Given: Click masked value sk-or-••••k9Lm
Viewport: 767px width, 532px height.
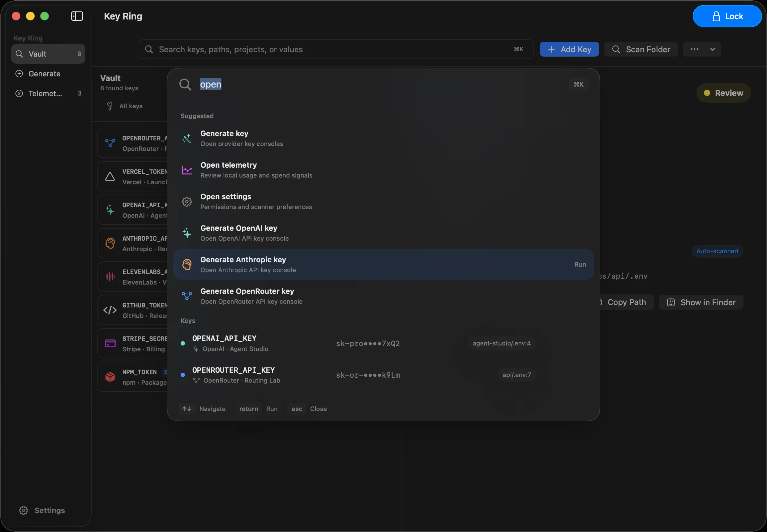Looking at the screenshot, I should [x=368, y=375].
